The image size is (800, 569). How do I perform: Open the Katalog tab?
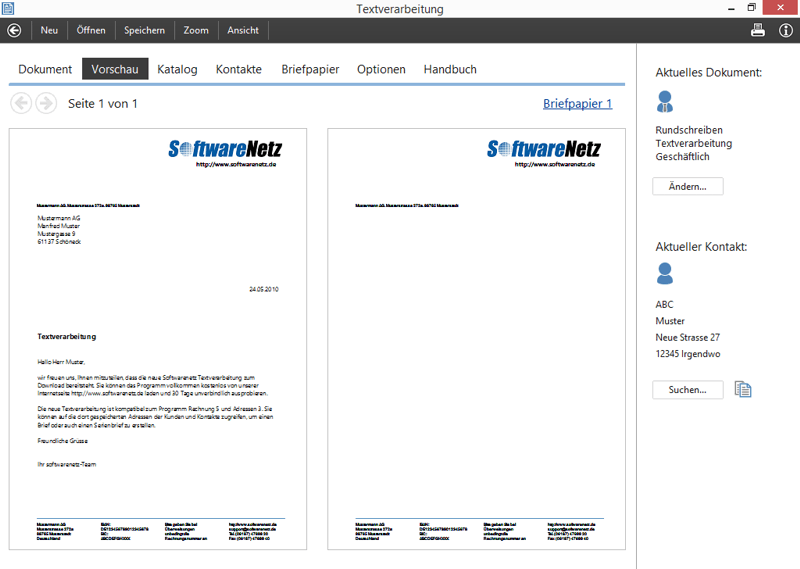[177, 69]
